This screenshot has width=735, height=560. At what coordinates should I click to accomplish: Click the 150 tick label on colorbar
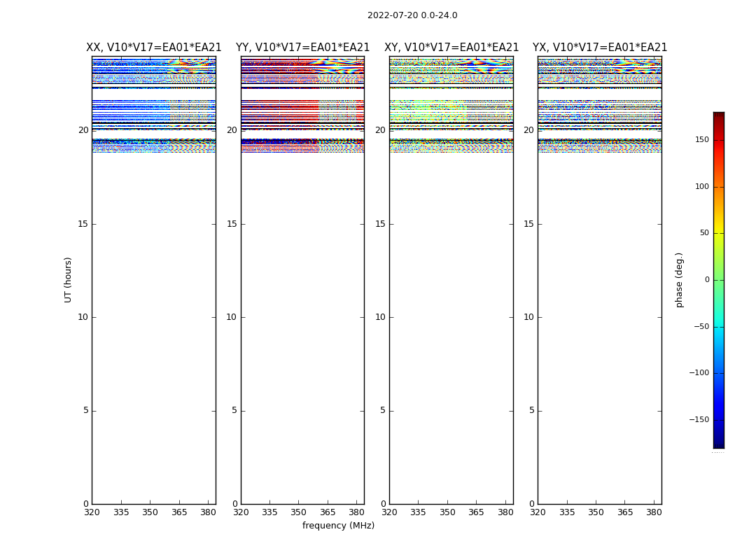click(701, 140)
